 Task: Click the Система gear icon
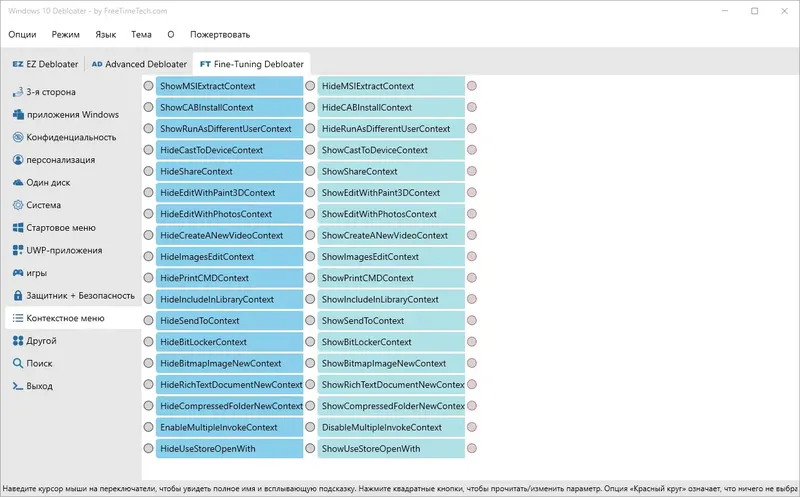tap(18, 205)
